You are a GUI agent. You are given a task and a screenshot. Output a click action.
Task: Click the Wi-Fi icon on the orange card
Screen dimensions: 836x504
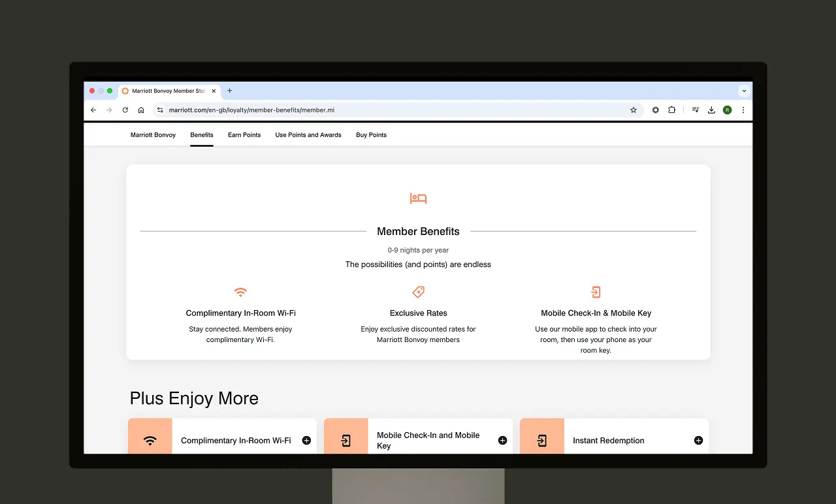pyautogui.click(x=150, y=440)
